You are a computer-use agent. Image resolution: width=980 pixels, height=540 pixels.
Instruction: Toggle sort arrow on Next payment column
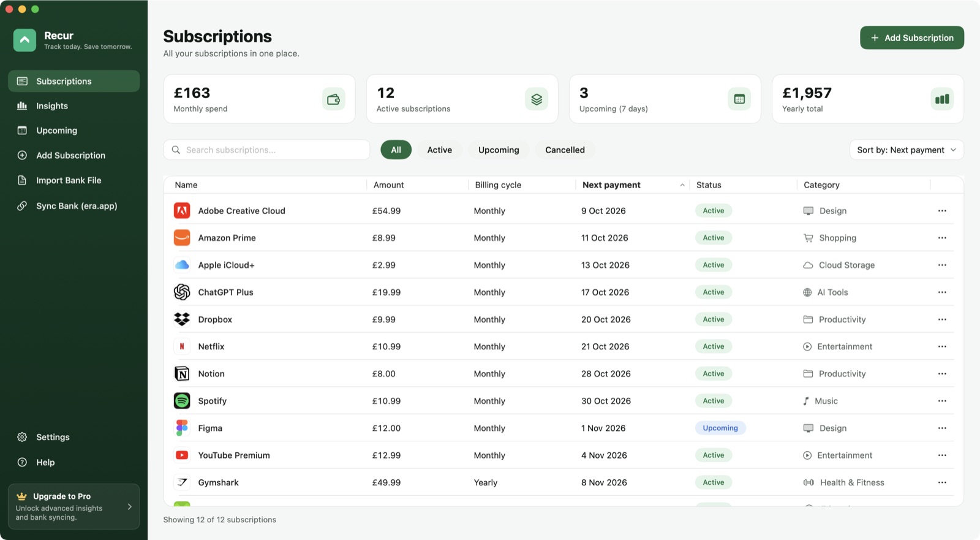tap(682, 185)
